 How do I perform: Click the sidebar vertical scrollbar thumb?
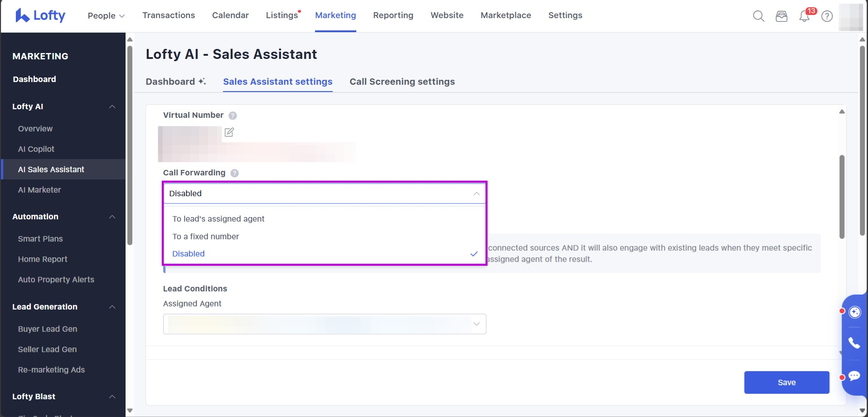coord(130,145)
